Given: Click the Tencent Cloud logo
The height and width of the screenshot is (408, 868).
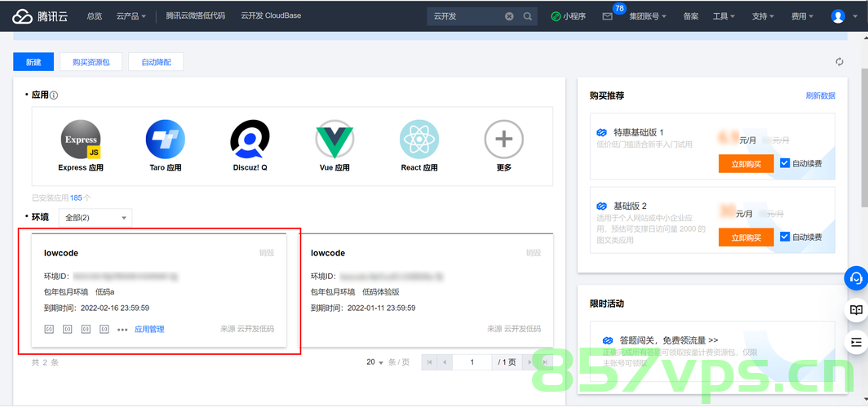Looking at the screenshot, I should pos(40,16).
